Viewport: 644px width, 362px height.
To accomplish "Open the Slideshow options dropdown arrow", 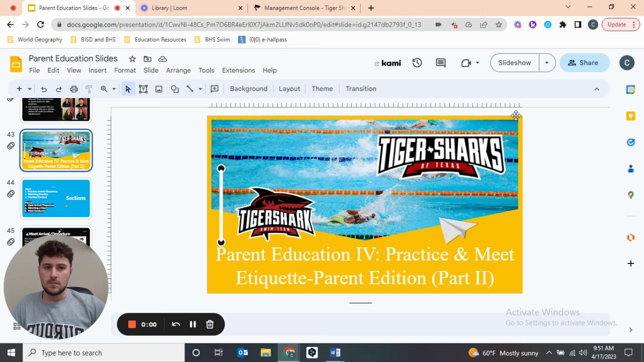I will click(x=546, y=63).
